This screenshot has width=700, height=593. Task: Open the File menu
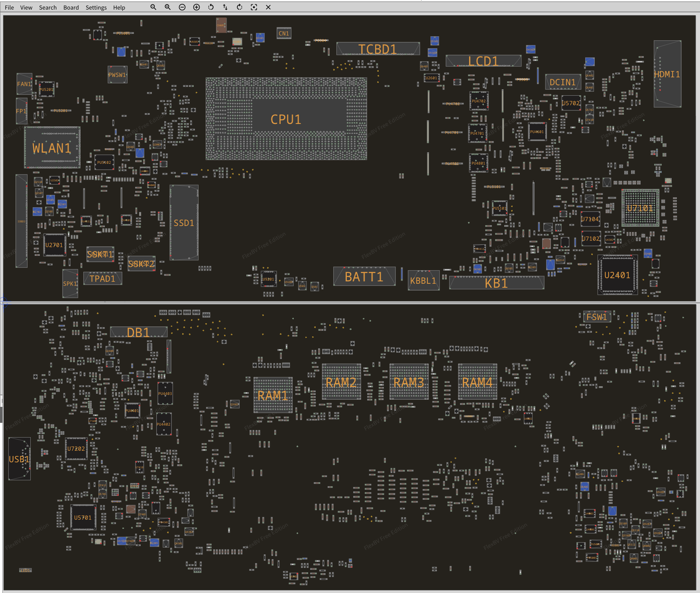(x=9, y=8)
